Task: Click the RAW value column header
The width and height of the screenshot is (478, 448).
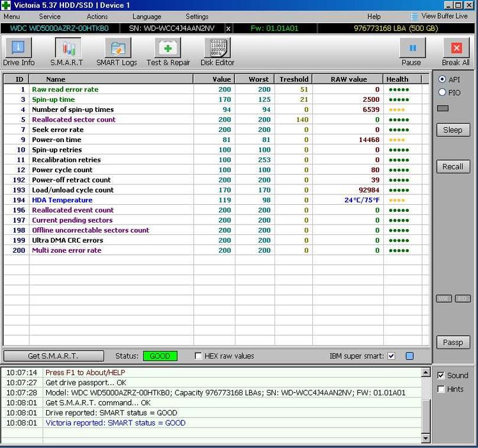Action: pos(348,79)
